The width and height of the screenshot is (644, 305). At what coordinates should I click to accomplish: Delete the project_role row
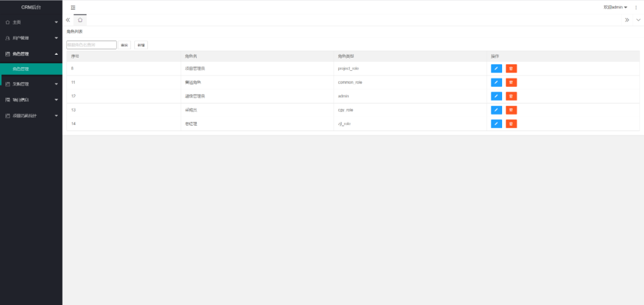(x=512, y=69)
